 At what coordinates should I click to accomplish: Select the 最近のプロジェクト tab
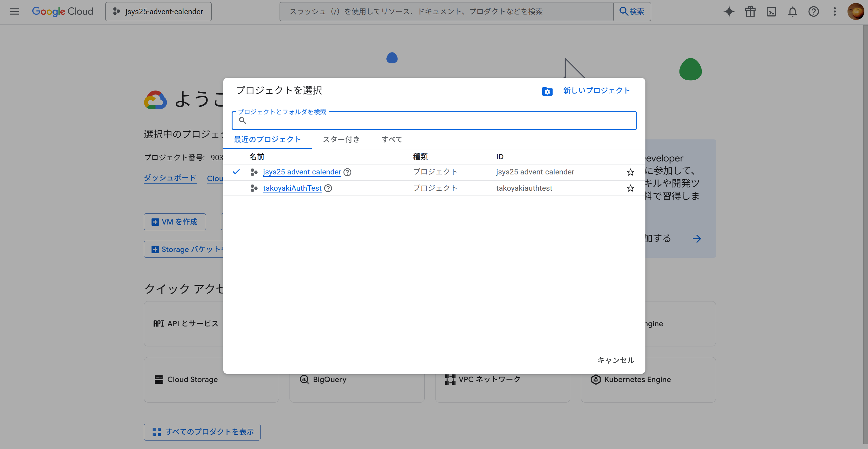pos(267,139)
